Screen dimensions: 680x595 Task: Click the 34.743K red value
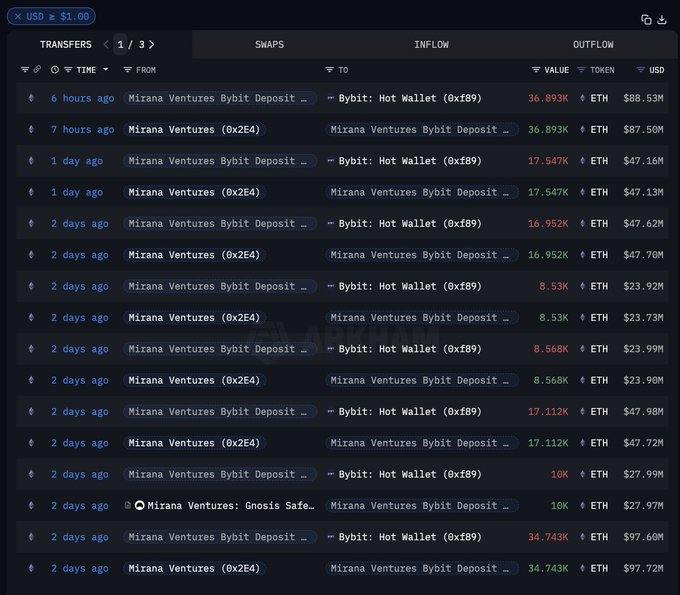click(548, 536)
